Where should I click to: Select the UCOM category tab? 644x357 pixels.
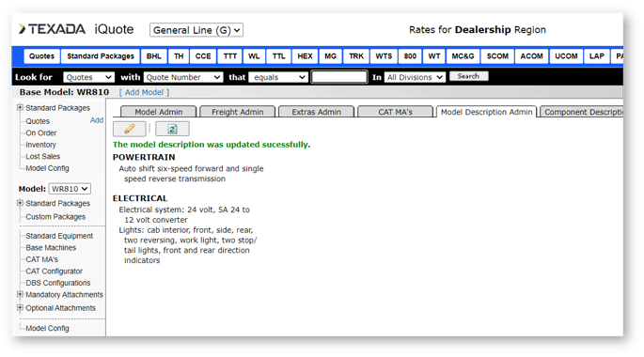point(566,56)
